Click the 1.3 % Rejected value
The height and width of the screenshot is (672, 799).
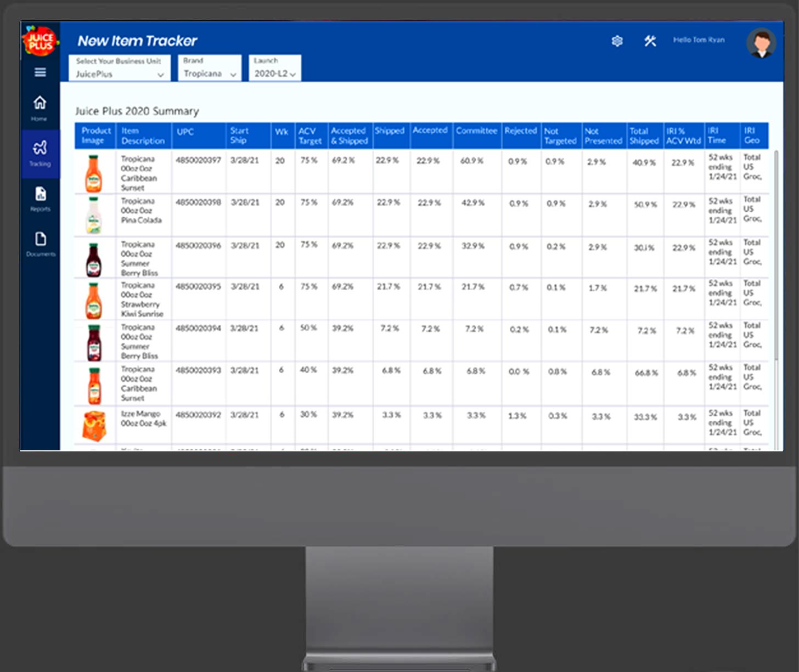pyautogui.click(x=517, y=416)
